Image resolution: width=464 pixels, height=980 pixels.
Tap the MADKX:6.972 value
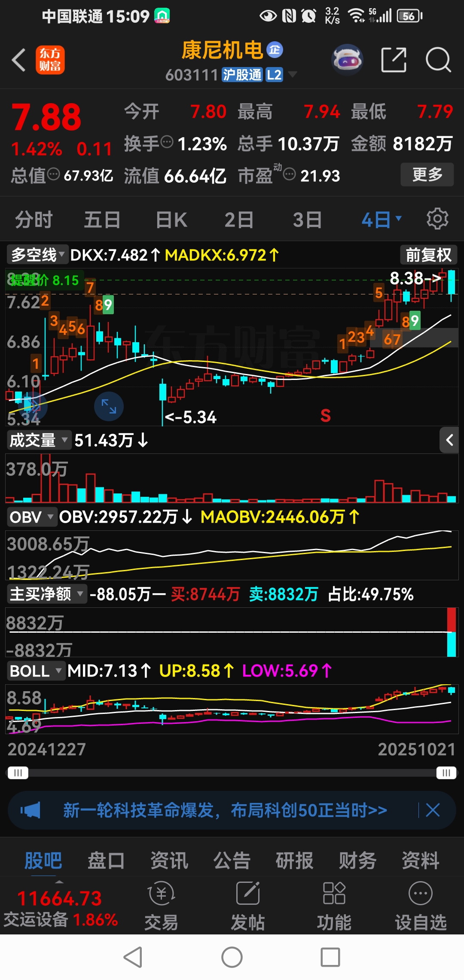(222, 255)
